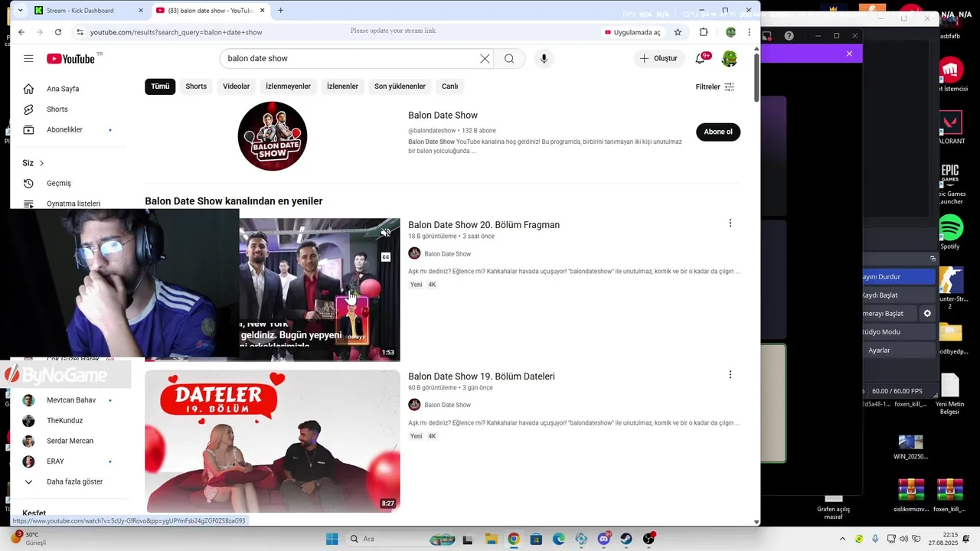The height and width of the screenshot is (551, 980).
Task: Open the Filtreler filter options
Action: [x=715, y=87]
